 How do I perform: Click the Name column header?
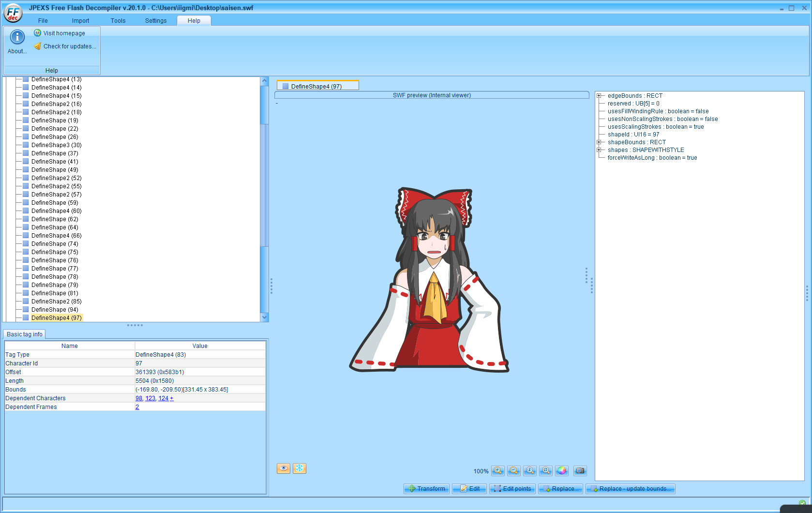tap(70, 346)
